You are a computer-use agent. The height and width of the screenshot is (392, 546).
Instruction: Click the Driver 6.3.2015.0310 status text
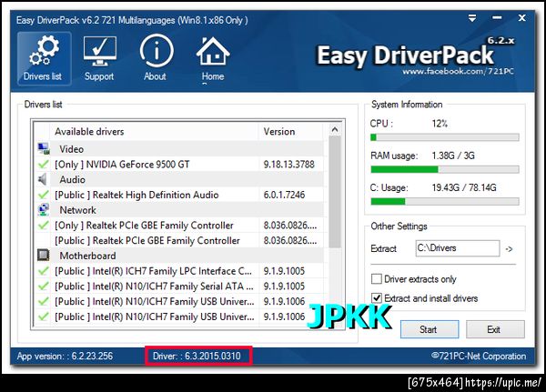pyautogui.click(x=197, y=356)
